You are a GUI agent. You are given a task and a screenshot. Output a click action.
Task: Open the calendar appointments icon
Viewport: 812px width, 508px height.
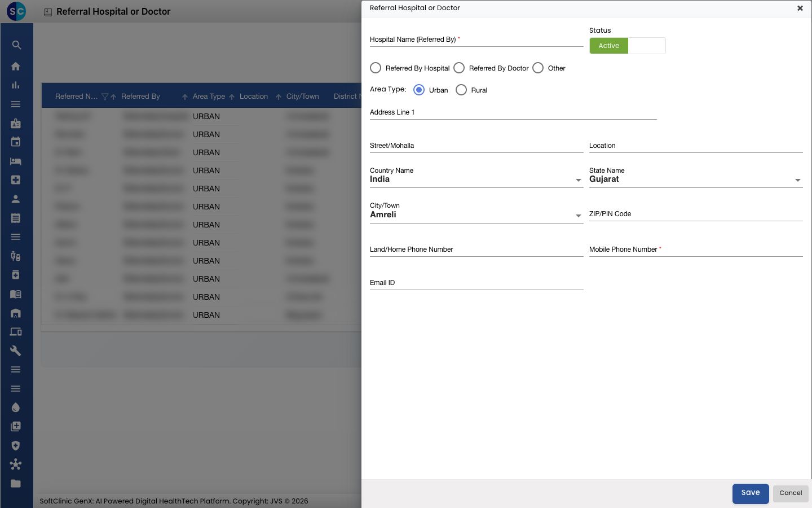tap(16, 142)
